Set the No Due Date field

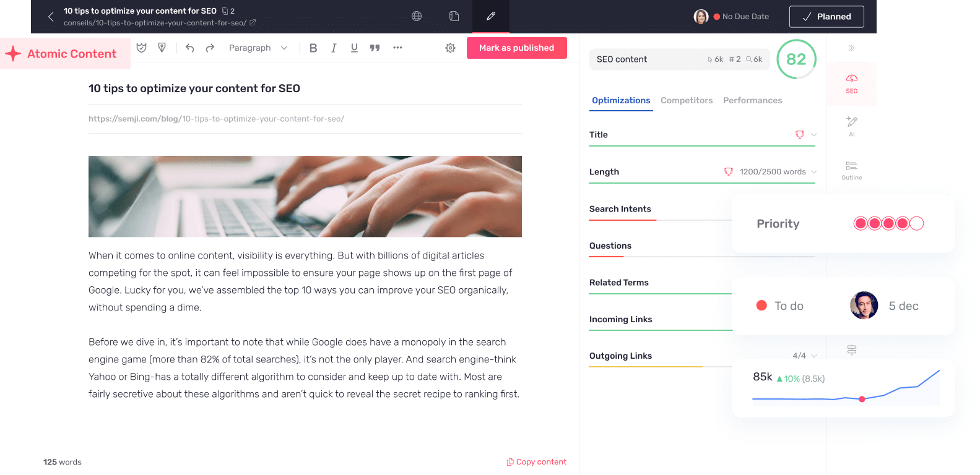[742, 17]
